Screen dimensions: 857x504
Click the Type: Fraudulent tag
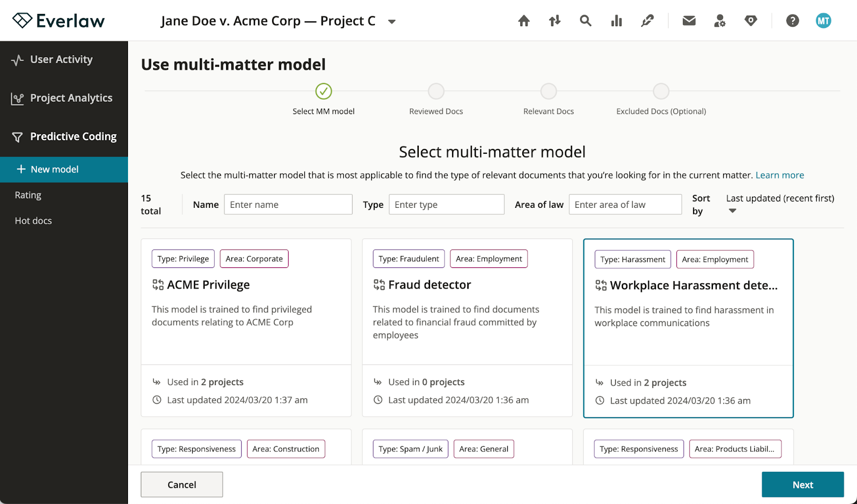409,259
